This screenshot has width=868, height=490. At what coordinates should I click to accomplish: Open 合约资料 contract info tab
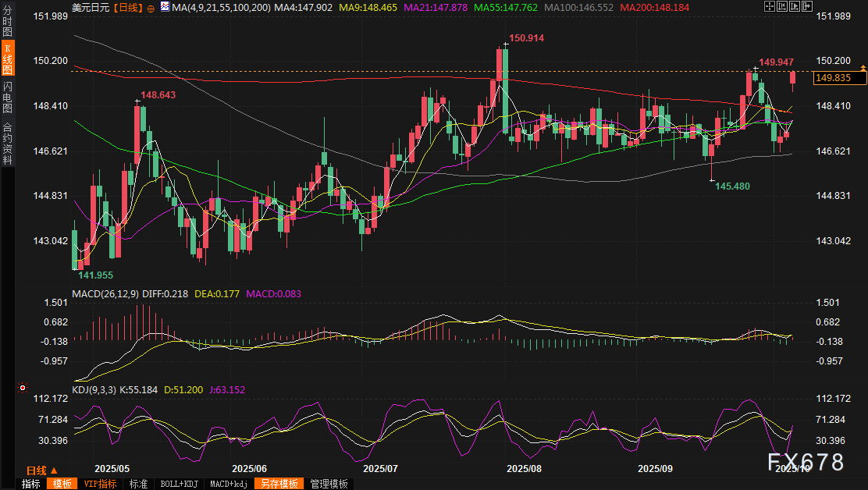[x=7, y=143]
